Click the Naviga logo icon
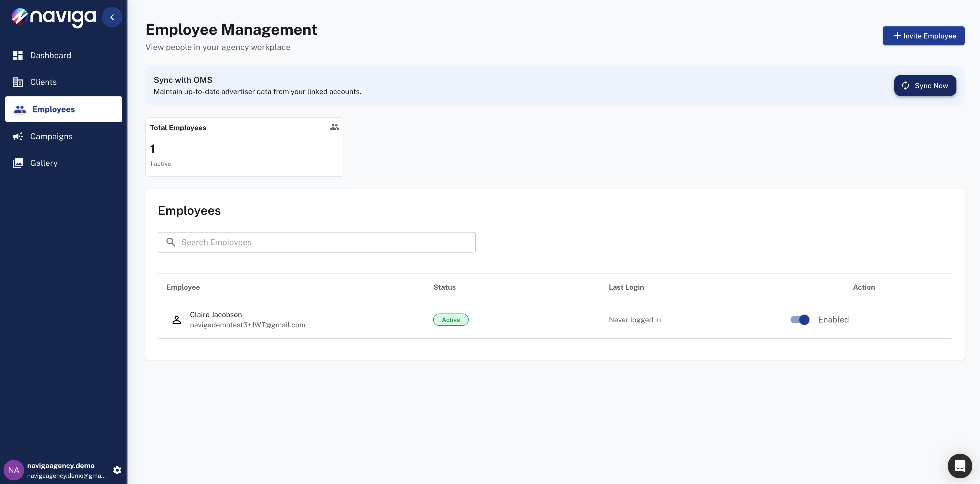The height and width of the screenshot is (484, 980). (x=20, y=16)
